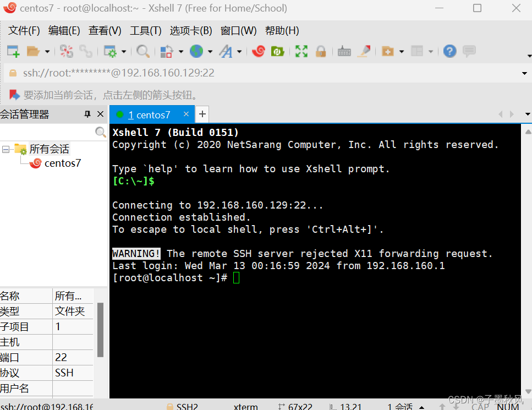Click the 1 会话 status bar arrow
This screenshot has height=410, width=532.
421,407
